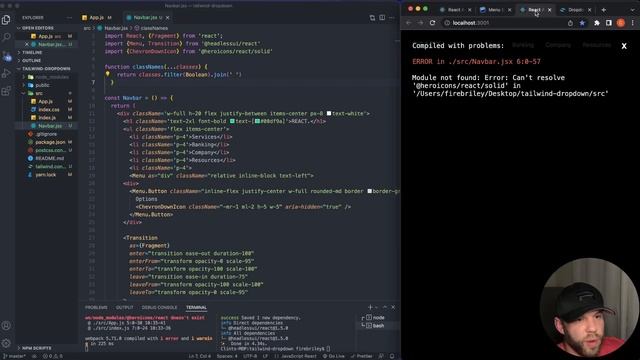
Task: Click the lightbulb code action icon
Action: tap(108, 74)
